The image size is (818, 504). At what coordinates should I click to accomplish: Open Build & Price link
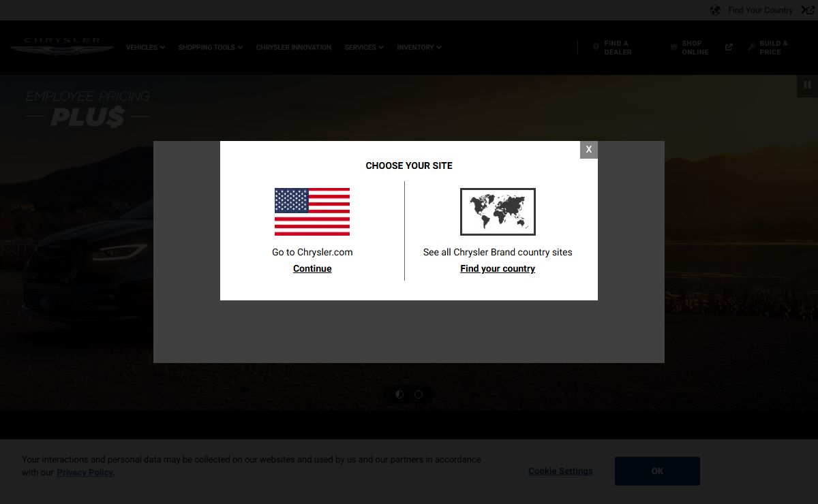pos(774,48)
